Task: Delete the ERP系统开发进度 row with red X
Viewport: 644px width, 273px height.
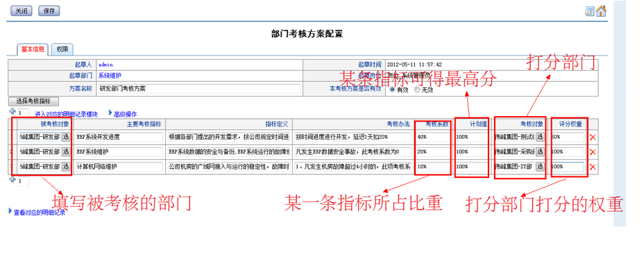Action: 592,138
